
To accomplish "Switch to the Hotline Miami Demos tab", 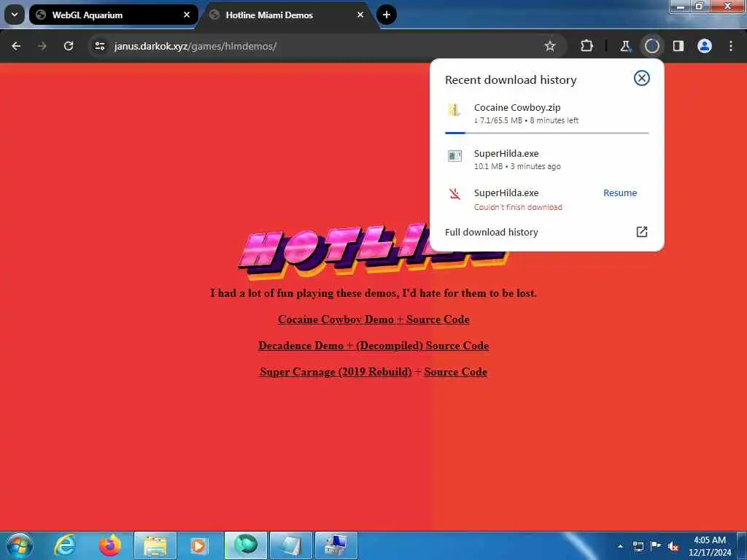I will 287,15.
